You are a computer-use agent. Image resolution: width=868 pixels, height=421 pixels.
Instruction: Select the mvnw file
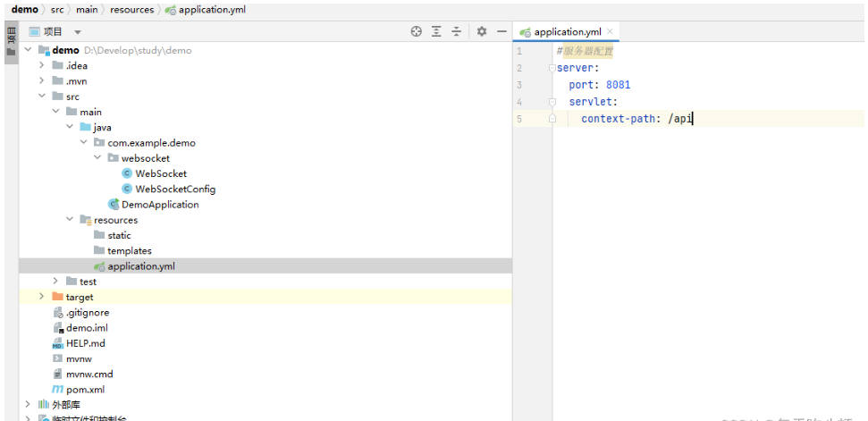click(79, 359)
